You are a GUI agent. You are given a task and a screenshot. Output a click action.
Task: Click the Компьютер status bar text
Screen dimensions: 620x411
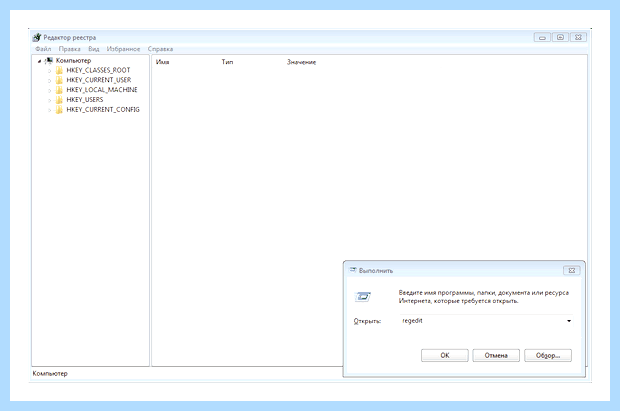click(50, 373)
